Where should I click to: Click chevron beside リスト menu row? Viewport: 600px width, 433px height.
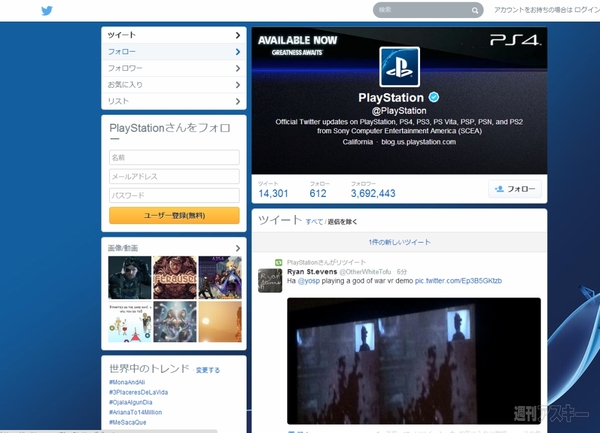[238, 101]
